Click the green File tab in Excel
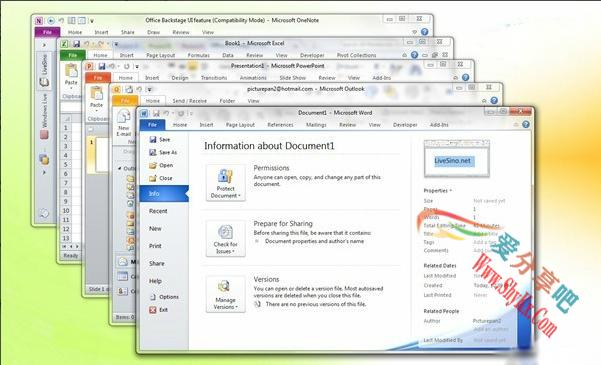 pyautogui.click(x=73, y=55)
